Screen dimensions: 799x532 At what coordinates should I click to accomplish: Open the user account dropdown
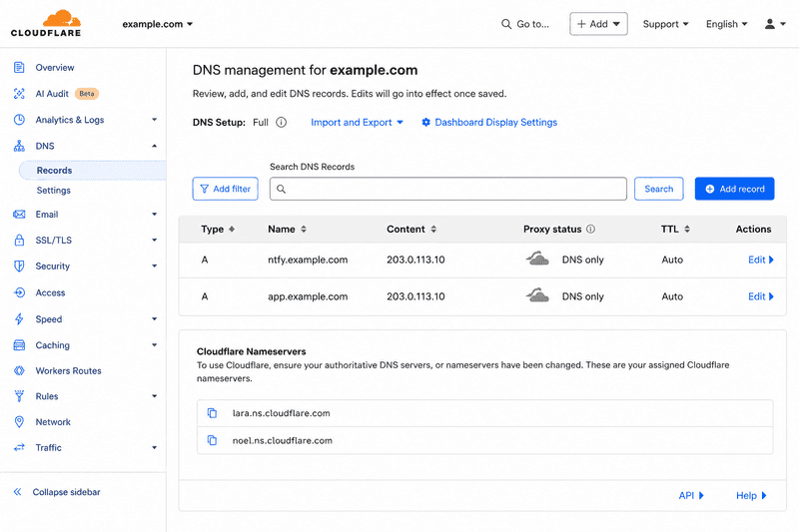coord(775,24)
